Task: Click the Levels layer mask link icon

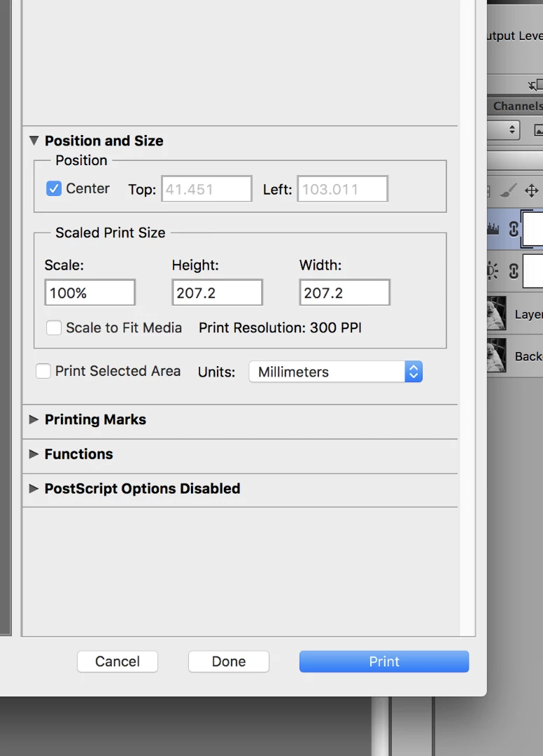Action: tap(514, 229)
